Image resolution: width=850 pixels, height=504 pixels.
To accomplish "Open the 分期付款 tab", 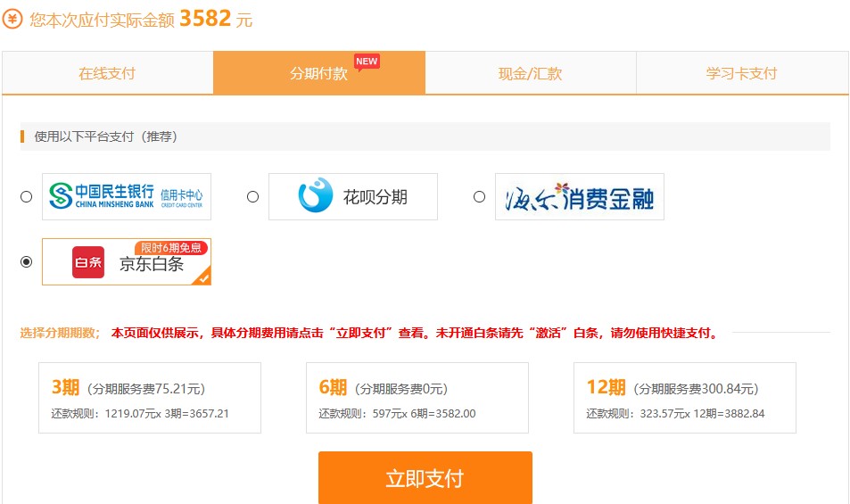I will (x=318, y=73).
